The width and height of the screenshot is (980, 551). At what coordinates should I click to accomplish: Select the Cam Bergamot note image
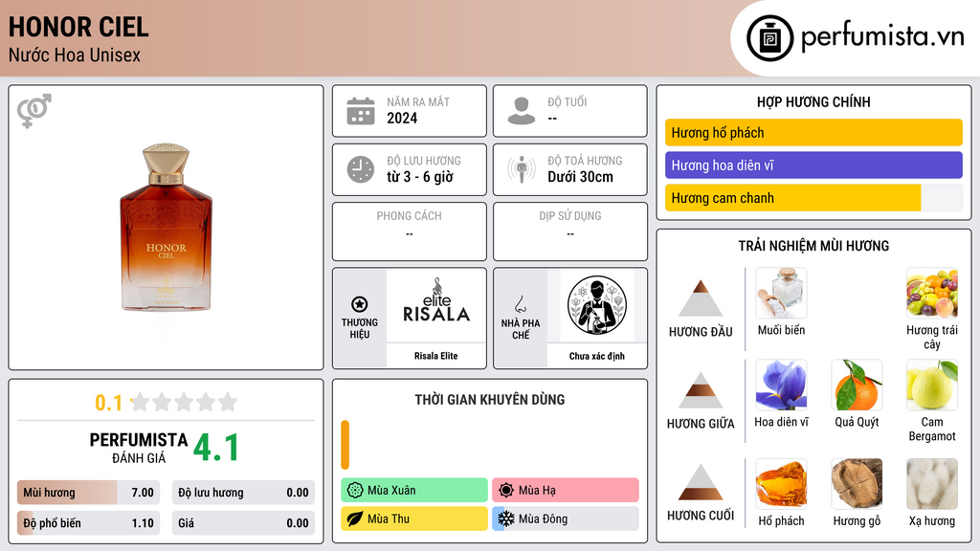[x=932, y=385]
